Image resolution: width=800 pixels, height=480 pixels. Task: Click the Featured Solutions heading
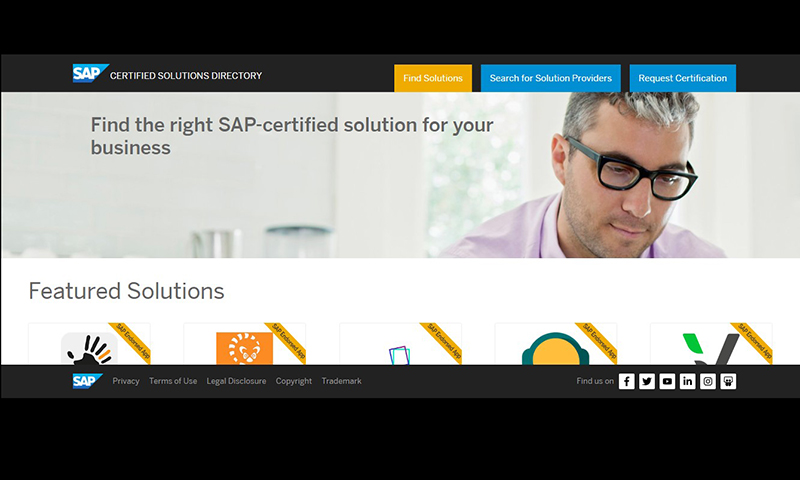(x=127, y=291)
